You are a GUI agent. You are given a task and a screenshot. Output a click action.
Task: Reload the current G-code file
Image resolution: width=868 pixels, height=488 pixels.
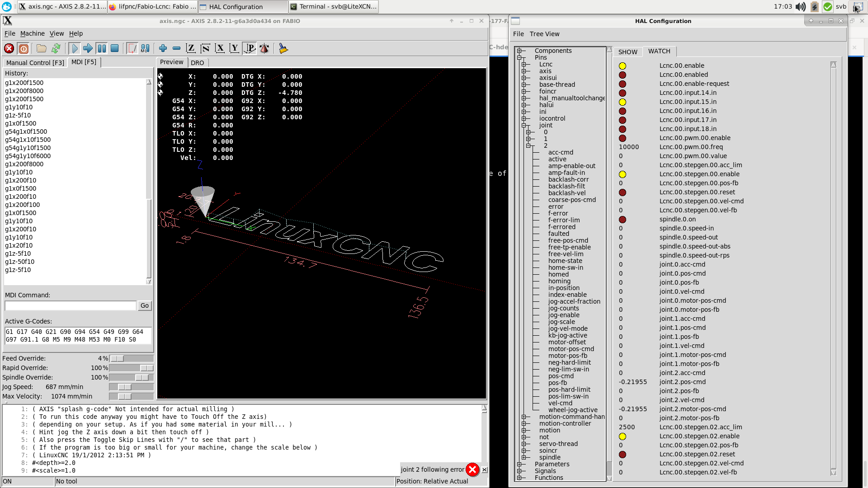56,48
